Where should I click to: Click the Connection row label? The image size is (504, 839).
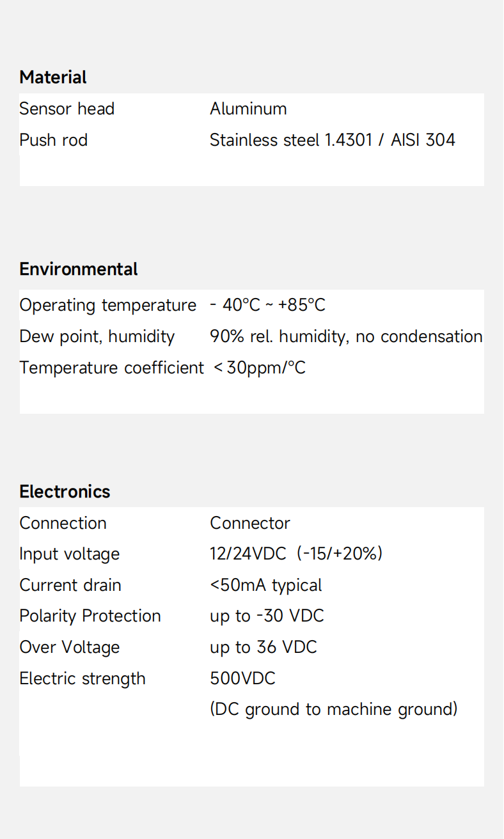[63, 523]
